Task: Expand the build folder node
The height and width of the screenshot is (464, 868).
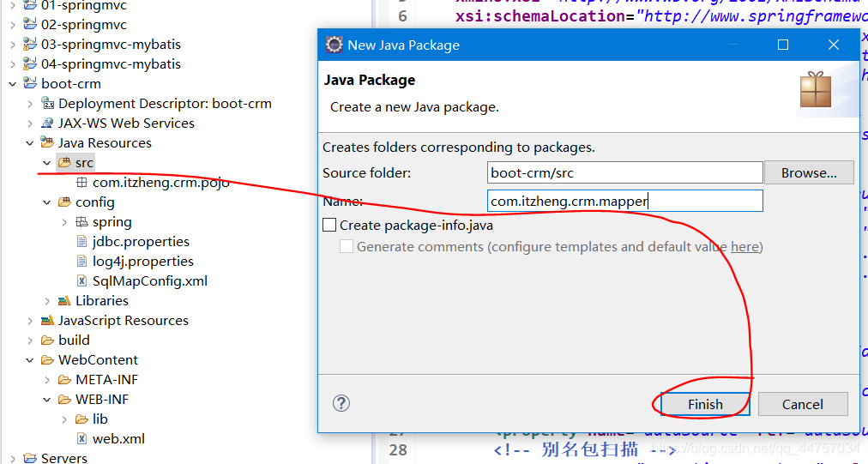Action: point(30,340)
